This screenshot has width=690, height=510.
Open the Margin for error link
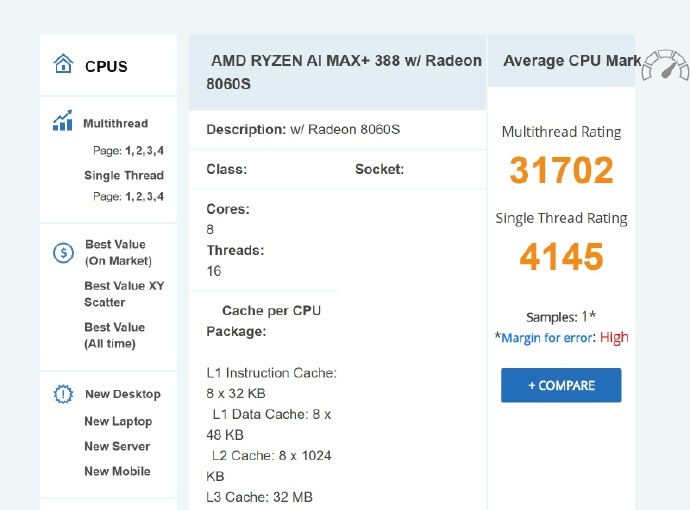(546, 338)
